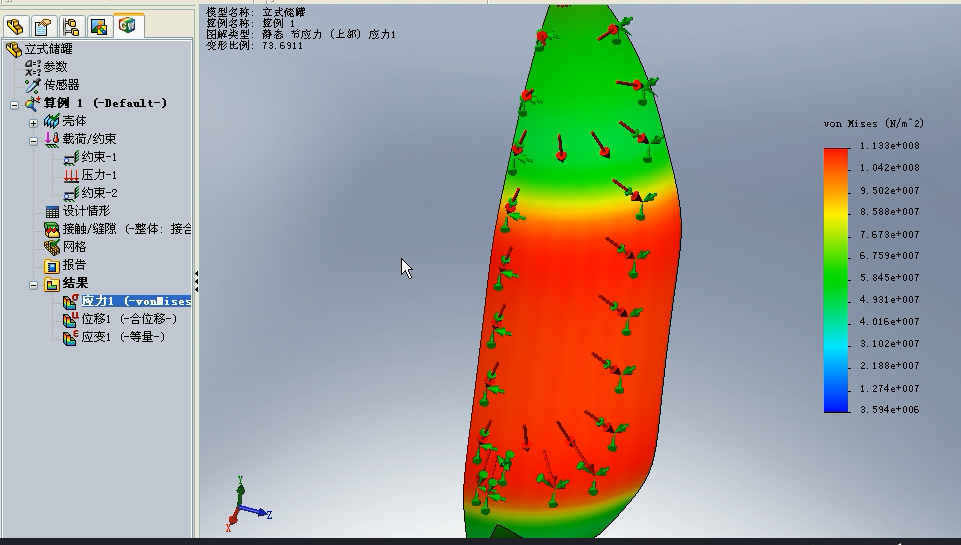
Task: Select the 立式储罐 tree label
Action: click(x=48, y=49)
